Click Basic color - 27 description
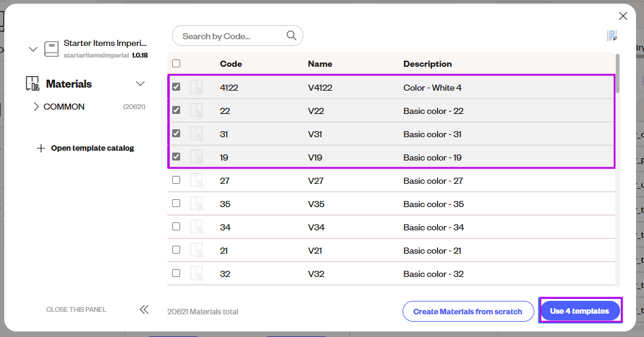 pos(433,181)
